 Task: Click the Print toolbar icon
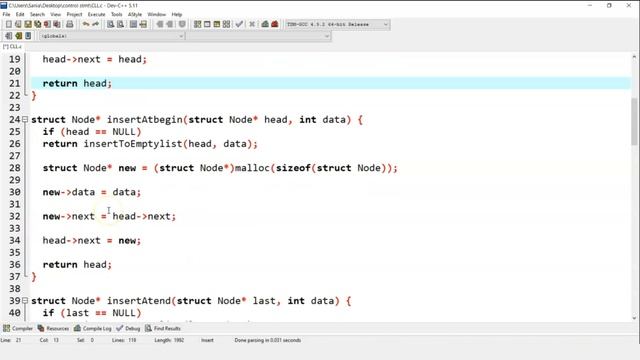70,24
